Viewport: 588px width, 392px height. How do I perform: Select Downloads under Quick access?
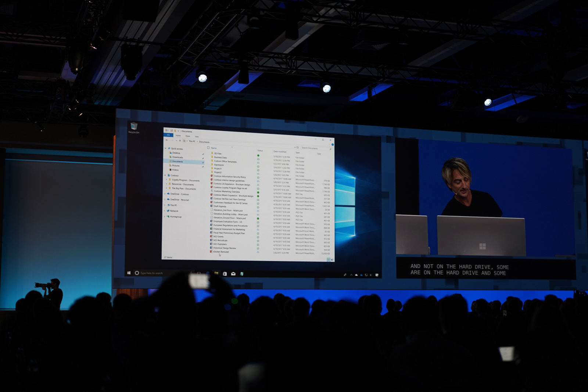tap(178, 157)
